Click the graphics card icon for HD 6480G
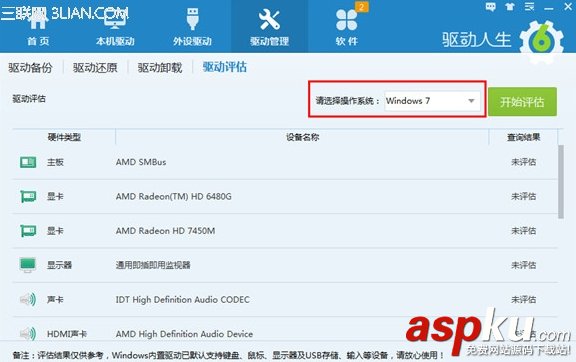576x362 pixels. (x=28, y=197)
